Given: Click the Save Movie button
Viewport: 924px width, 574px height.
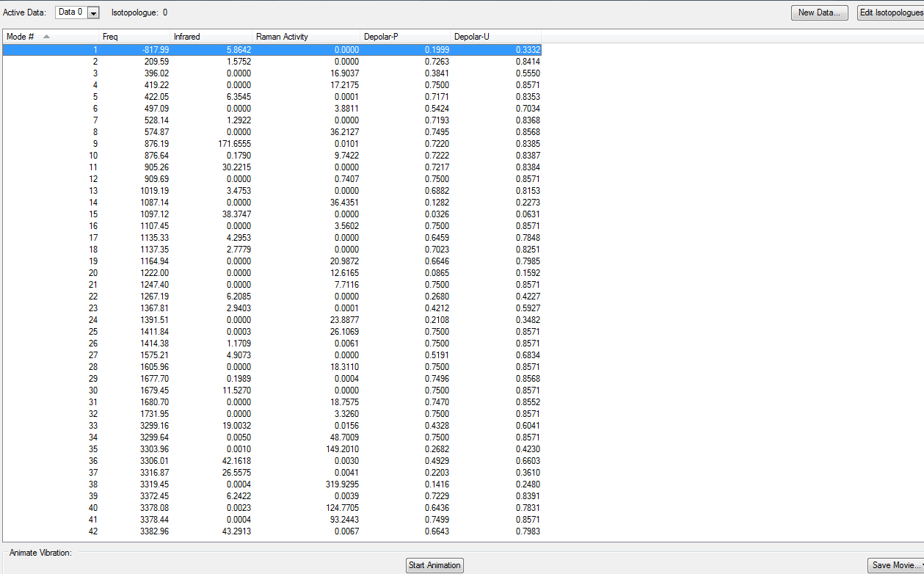Looking at the screenshot, I should pyautogui.click(x=895, y=565).
